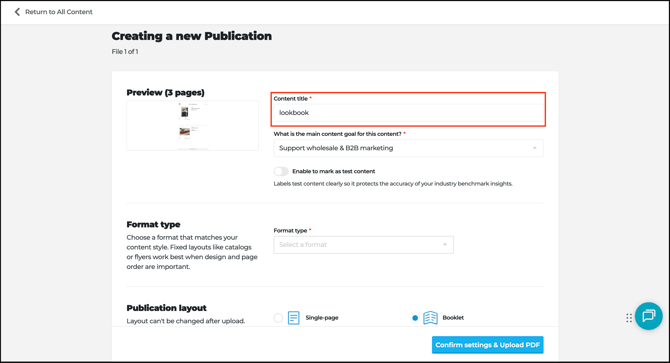This screenshot has width=670, height=363.
Task: Return to All Content link
Action: pyautogui.click(x=59, y=12)
